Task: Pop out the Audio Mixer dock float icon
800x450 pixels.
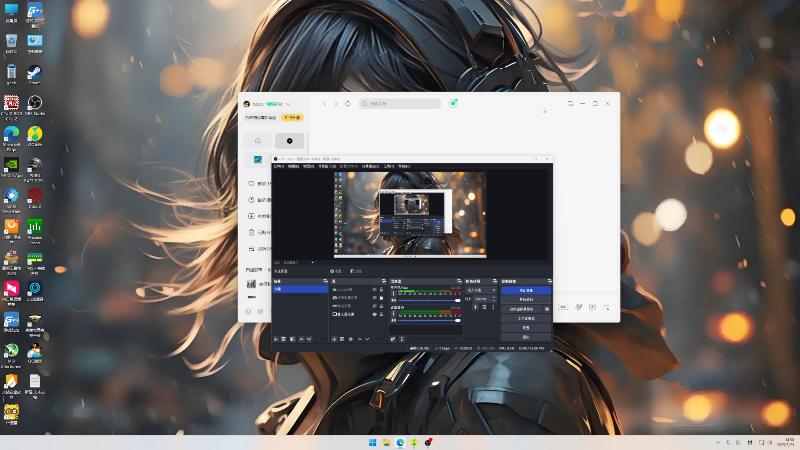Action: 459,281
